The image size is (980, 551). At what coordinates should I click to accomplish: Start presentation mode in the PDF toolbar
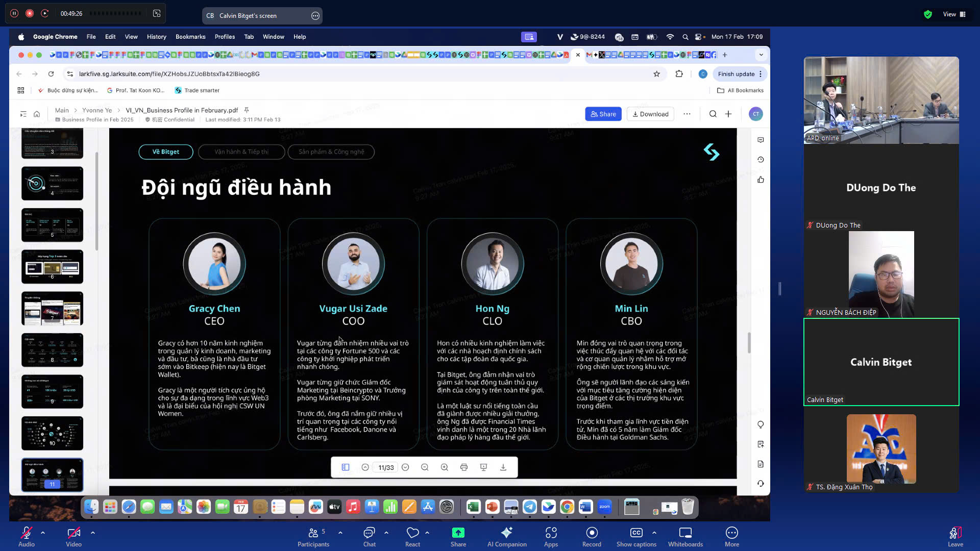pos(483,467)
